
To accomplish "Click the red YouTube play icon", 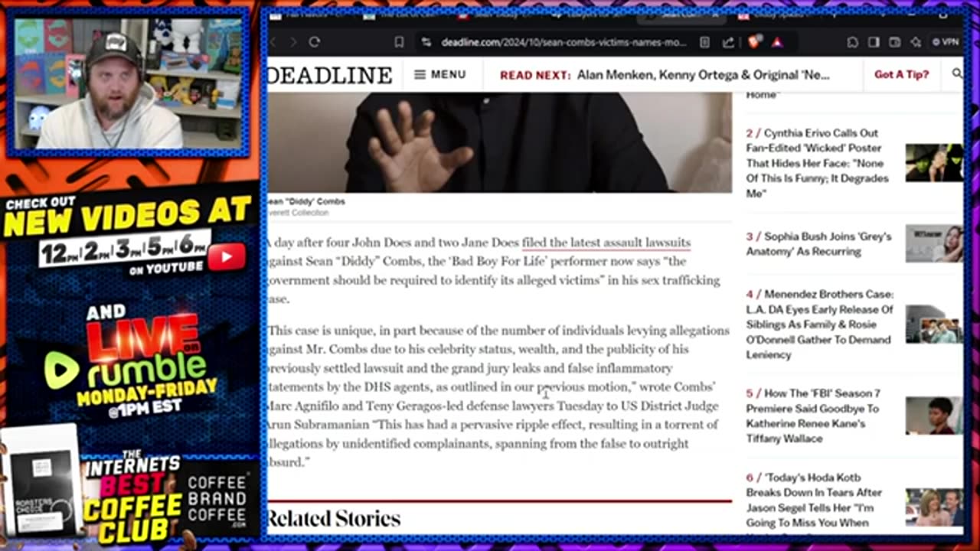I will [x=227, y=257].
